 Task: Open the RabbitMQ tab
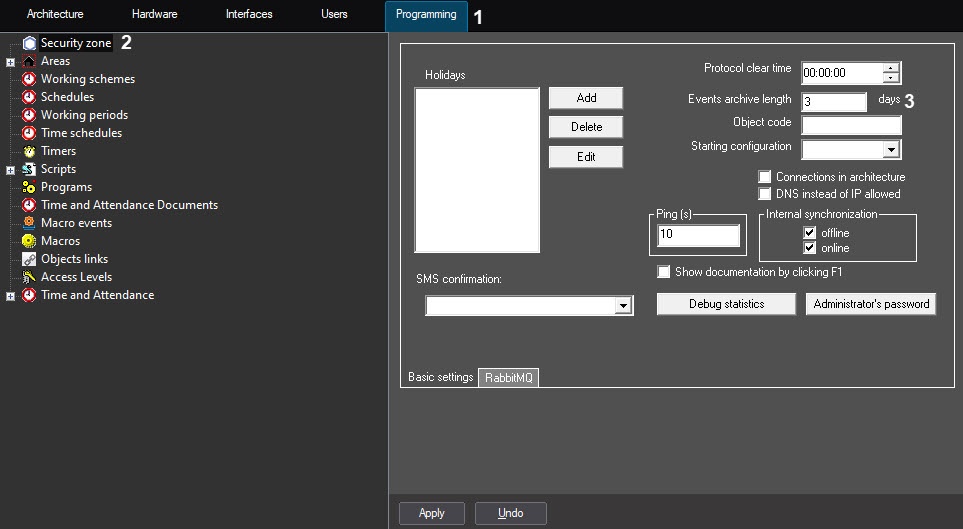(509, 378)
